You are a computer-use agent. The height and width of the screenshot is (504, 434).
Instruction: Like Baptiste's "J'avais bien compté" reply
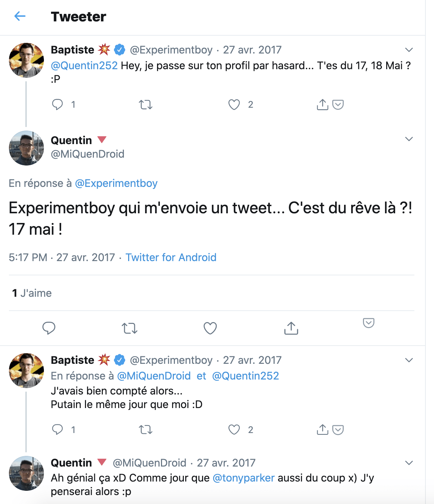coord(234,430)
